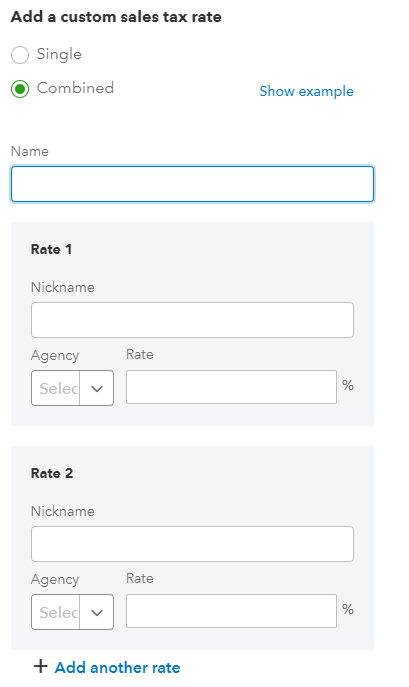This screenshot has width=409, height=687.
Task: Focus the Rate 1 percentage input
Action: click(231, 387)
